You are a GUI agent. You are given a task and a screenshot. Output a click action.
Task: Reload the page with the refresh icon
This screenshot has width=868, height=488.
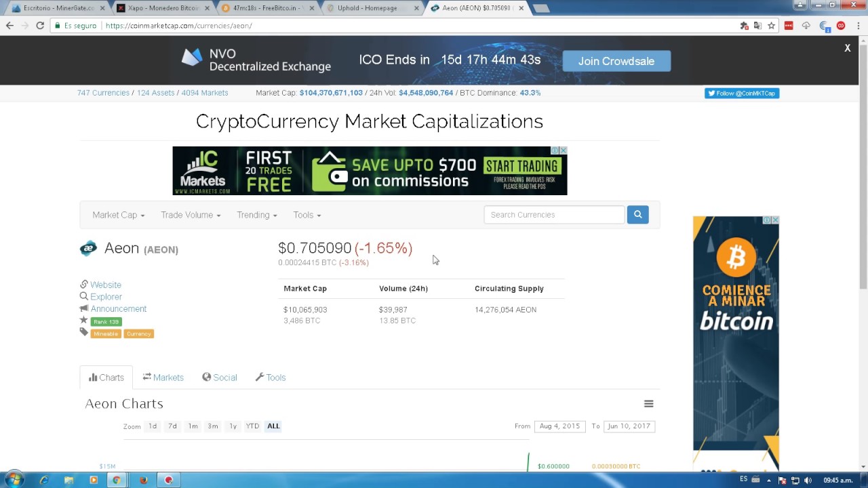tap(40, 26)
